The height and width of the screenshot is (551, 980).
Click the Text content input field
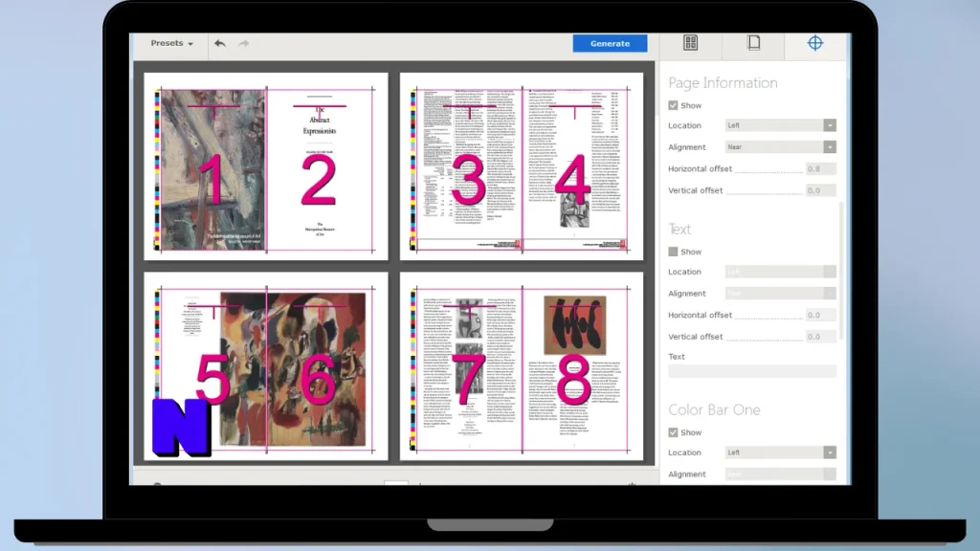point(752,371)
